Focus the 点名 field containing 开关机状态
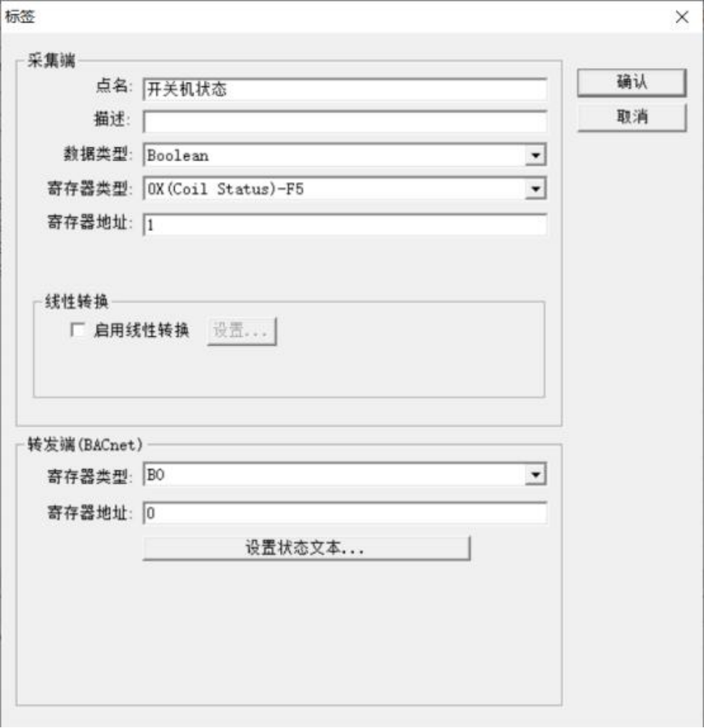 click(x=345, y=89)
